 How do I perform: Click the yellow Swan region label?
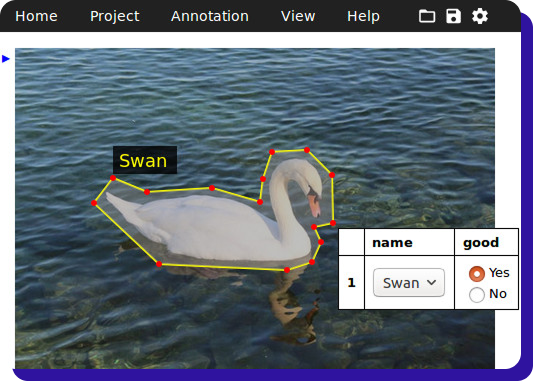click(145, 160)
